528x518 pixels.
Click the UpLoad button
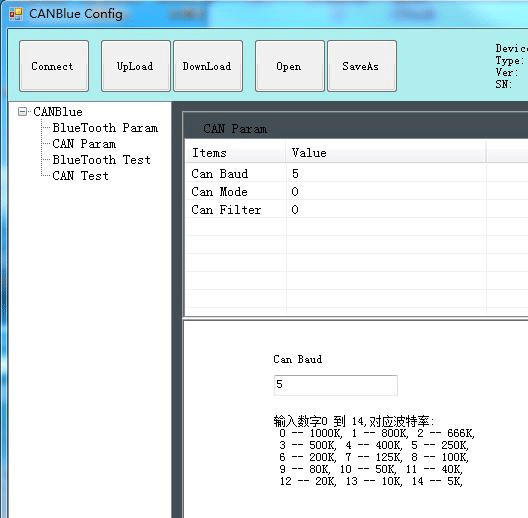pos(136,66)
